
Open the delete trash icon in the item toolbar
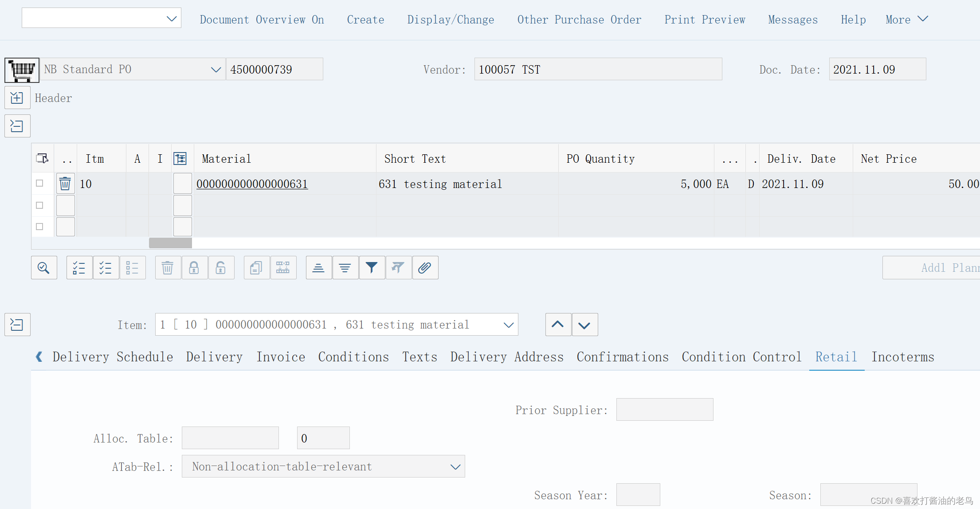(168, 267)
